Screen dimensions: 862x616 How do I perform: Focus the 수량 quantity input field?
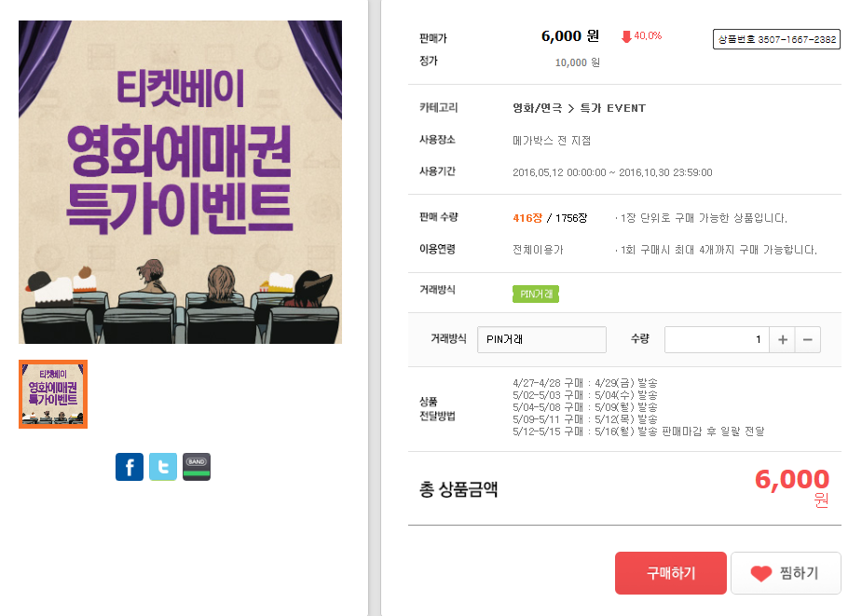pos(716,340)
